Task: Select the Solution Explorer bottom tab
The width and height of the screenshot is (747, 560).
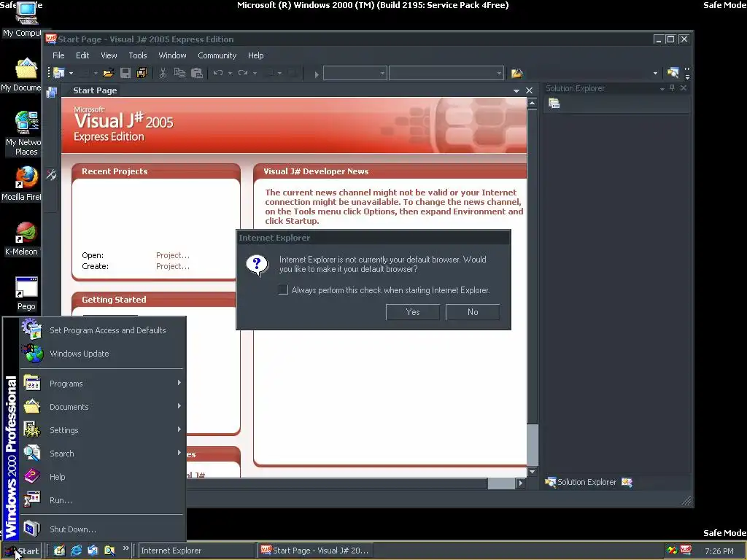Action: click(581, 483)
